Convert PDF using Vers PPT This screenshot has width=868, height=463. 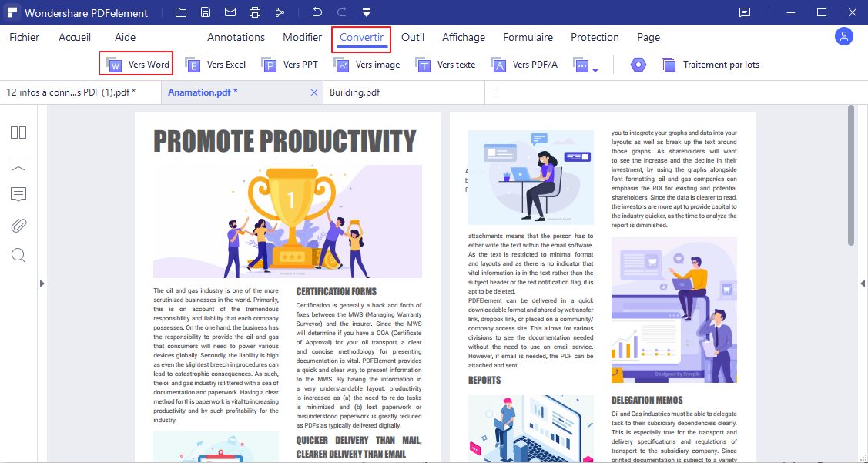pos(290,65)
